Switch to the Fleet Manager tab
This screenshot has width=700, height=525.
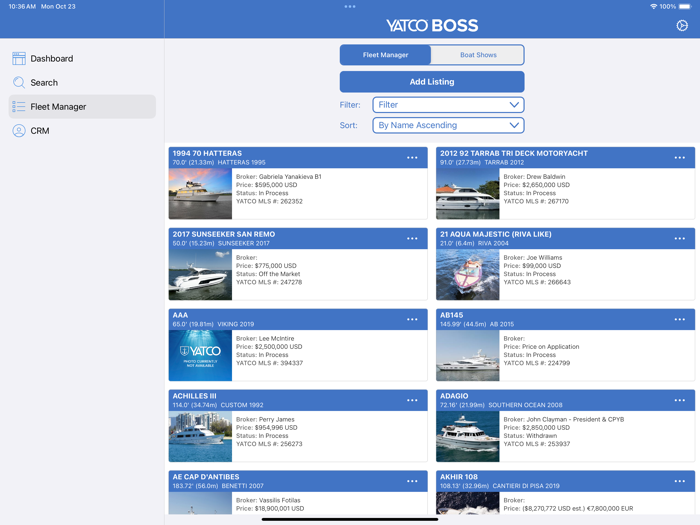385,55
